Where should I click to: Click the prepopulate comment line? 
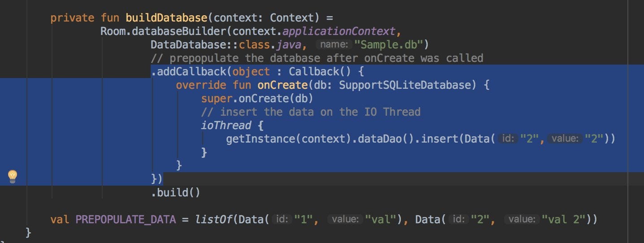(317, 58)
